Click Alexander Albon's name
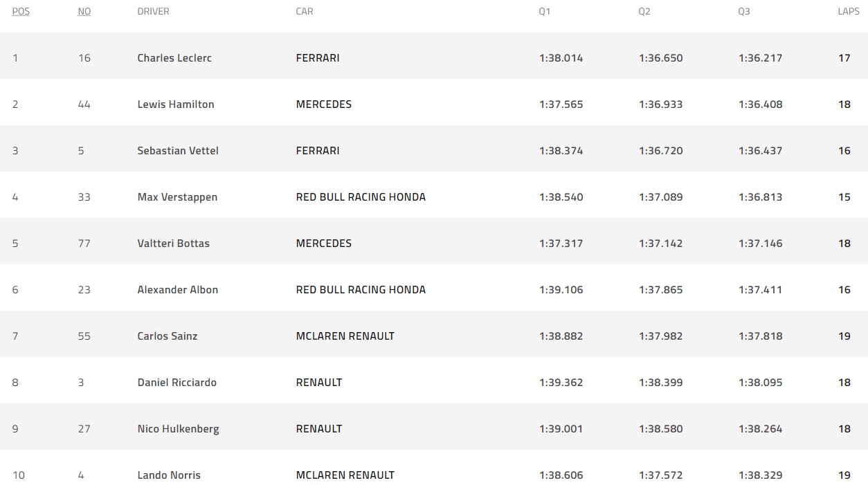 (177, 290)
